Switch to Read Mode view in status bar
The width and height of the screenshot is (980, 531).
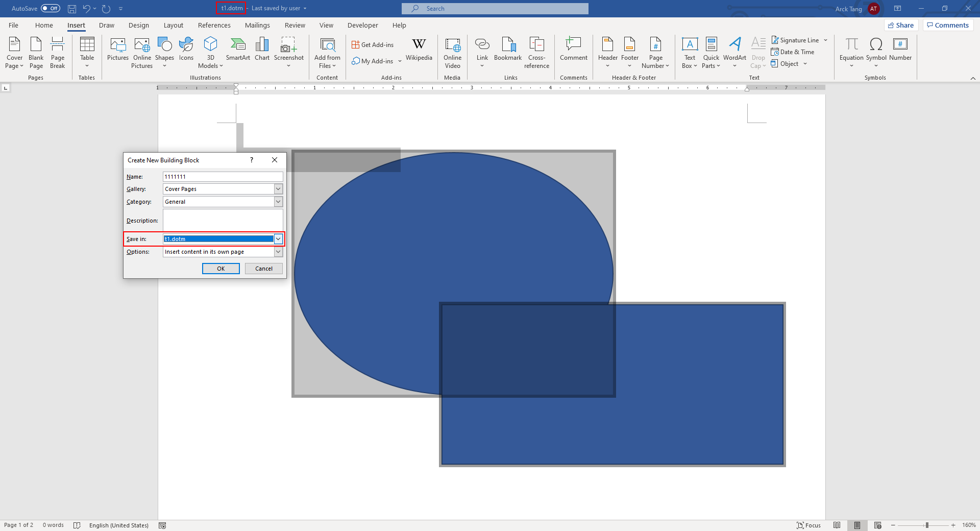(837, 525)
